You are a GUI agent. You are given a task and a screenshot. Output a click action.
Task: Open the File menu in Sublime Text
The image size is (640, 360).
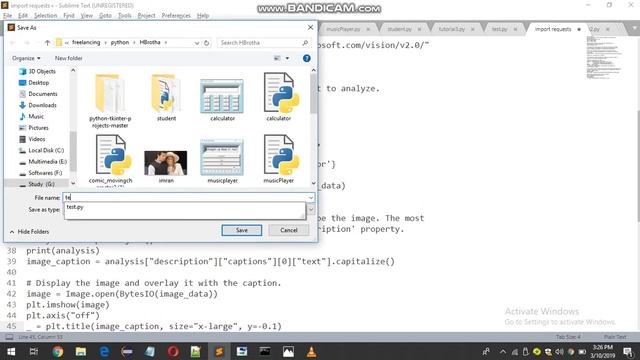point(7,16)
